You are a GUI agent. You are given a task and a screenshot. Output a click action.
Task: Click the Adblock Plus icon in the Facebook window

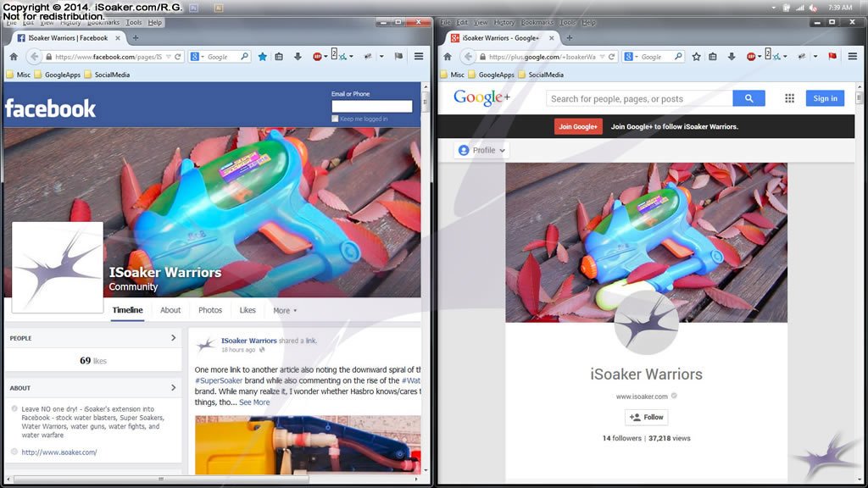317,57
